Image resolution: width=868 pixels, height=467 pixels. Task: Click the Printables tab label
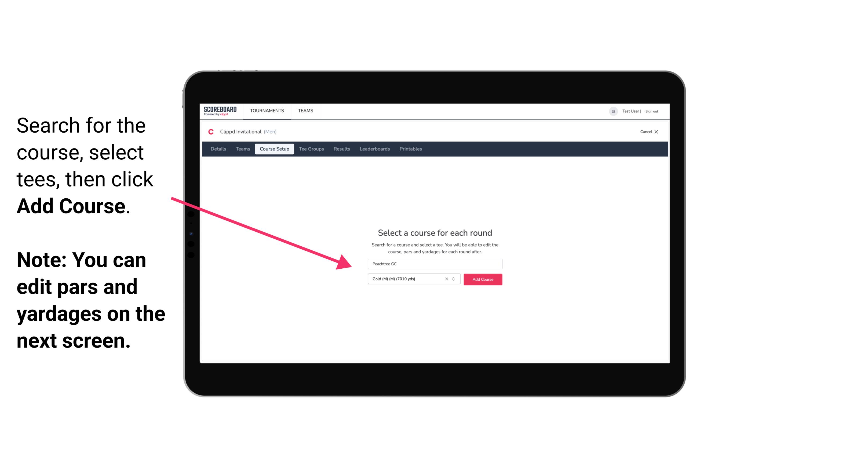coord(410,149)
